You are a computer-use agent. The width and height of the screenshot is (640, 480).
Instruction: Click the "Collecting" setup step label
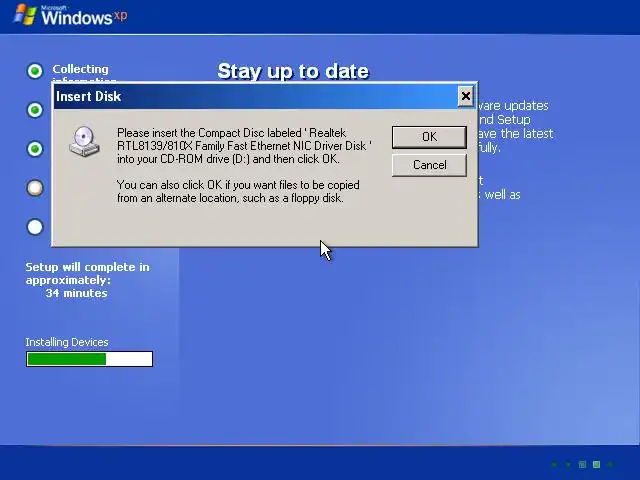click(80, 69)
